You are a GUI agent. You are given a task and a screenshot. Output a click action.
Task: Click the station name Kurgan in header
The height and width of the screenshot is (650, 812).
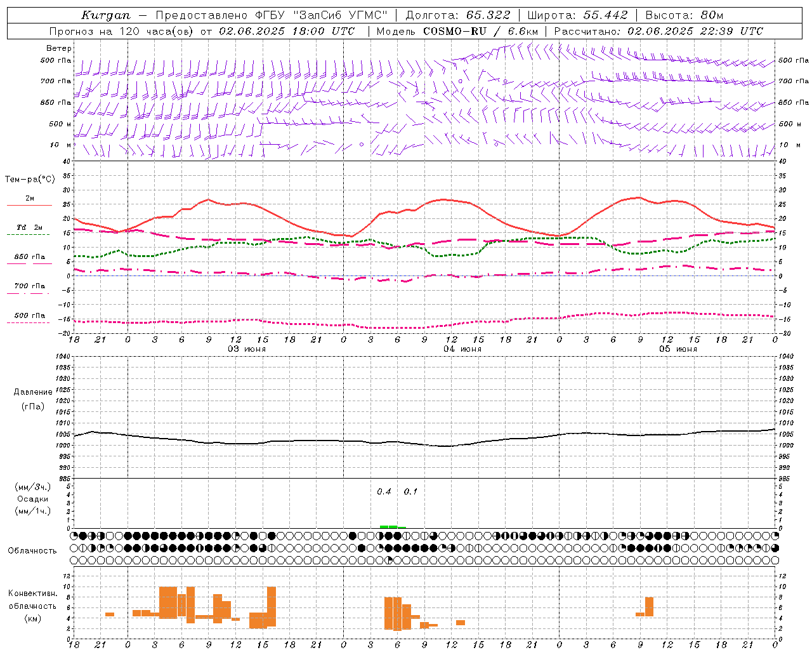pyautogui.click(x=106, y=15)
